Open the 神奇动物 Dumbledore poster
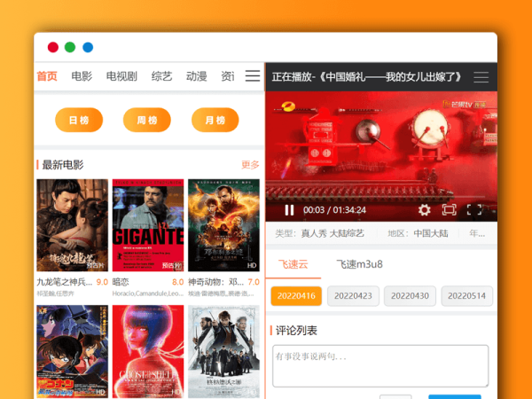The width and height of the screenshot is (532, 399). pos(224,225)
